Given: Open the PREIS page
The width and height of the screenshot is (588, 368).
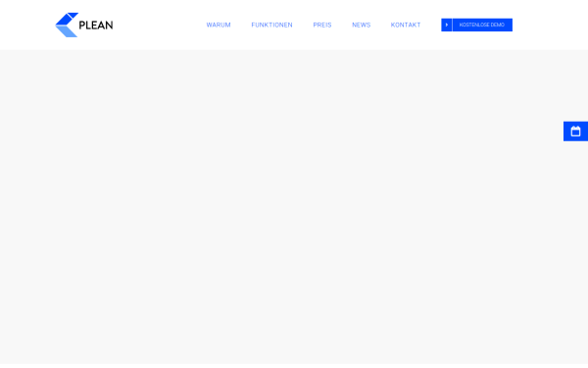Looking at the screenshot, I should 322,25.
